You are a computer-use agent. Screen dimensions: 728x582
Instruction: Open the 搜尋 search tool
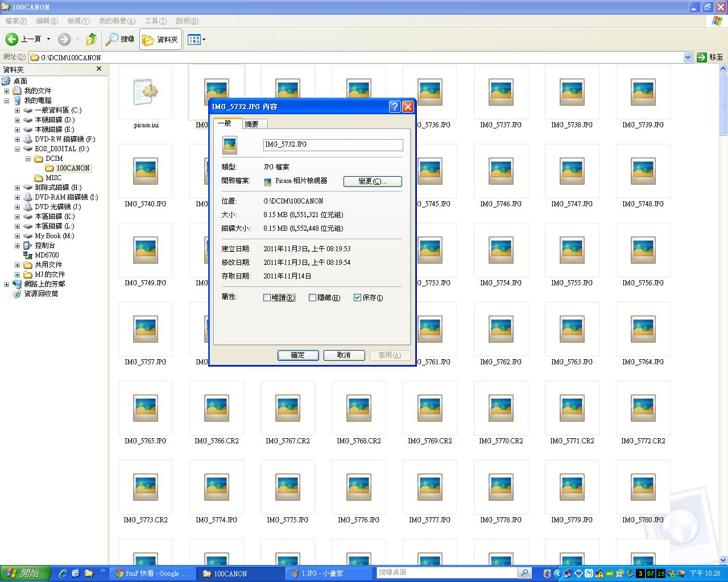click(x=120, y=39)
